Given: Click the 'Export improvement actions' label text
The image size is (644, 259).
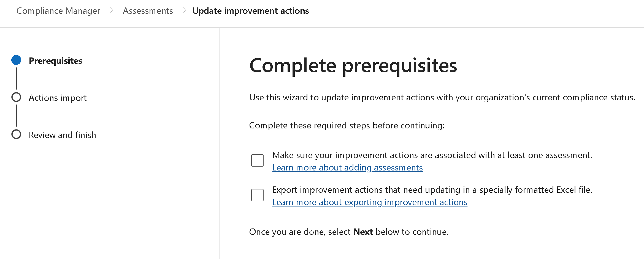Looking at the screenshot, I should tap(432, 190).
